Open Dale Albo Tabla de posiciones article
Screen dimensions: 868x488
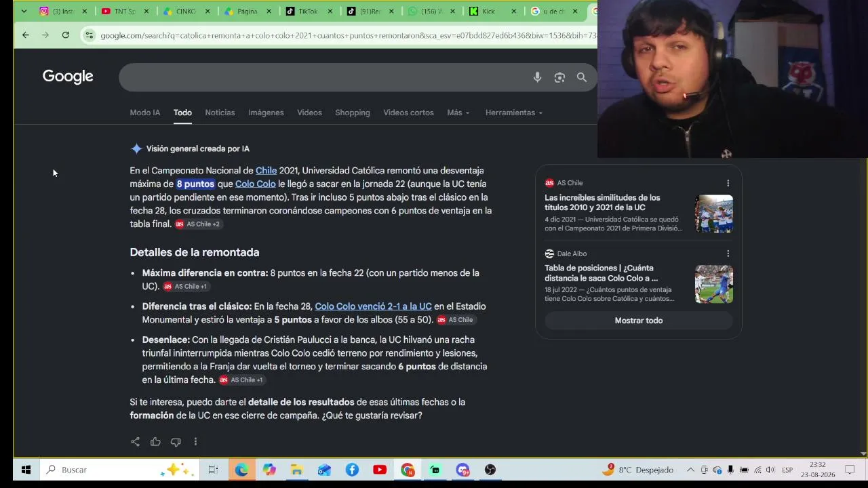601,273
